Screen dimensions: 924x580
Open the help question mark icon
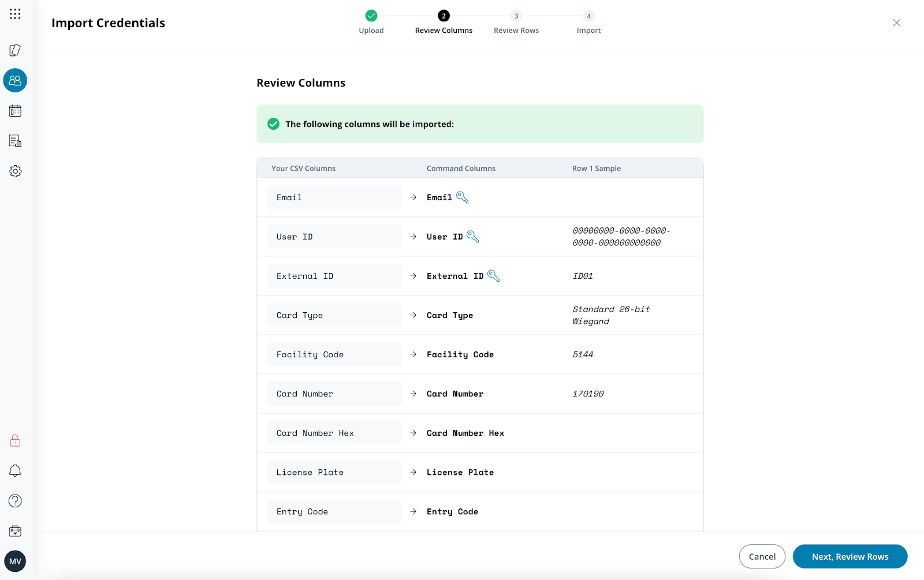15,501
